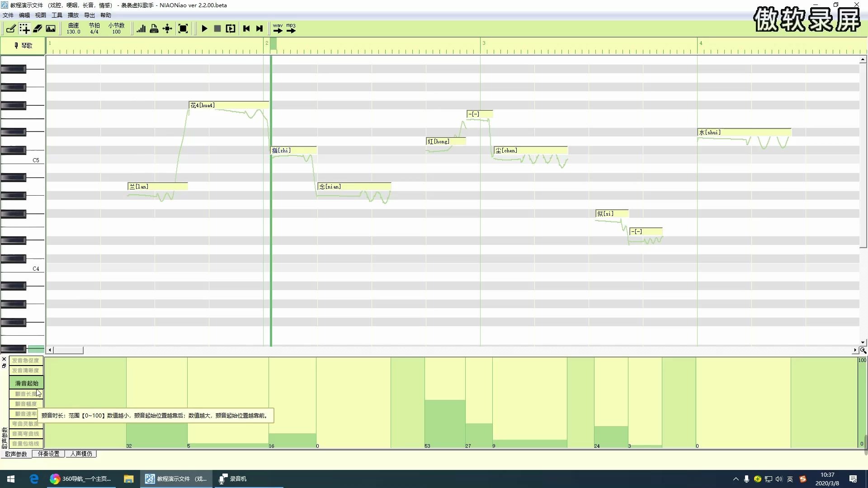Open the 编辑 menu

pos(24,15)
